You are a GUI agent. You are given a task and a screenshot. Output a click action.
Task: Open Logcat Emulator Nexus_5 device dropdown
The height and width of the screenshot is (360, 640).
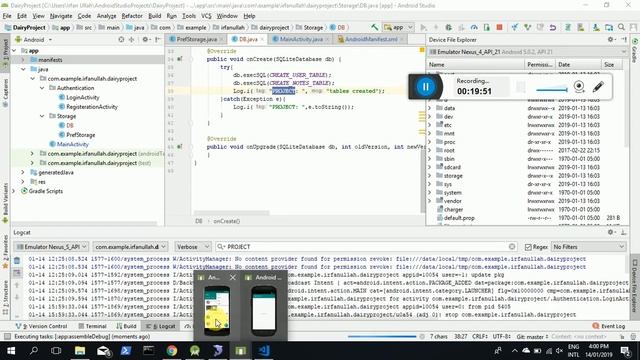coord(51,247)
